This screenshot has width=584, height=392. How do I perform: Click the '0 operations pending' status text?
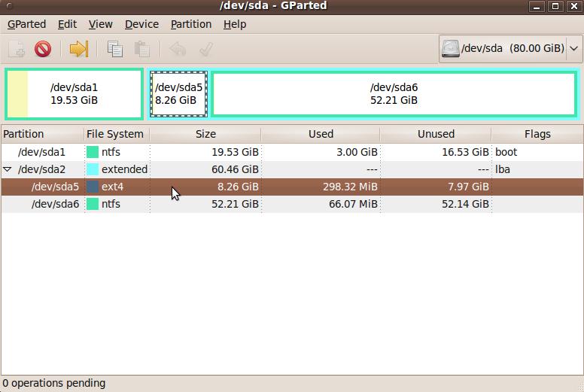54,383
